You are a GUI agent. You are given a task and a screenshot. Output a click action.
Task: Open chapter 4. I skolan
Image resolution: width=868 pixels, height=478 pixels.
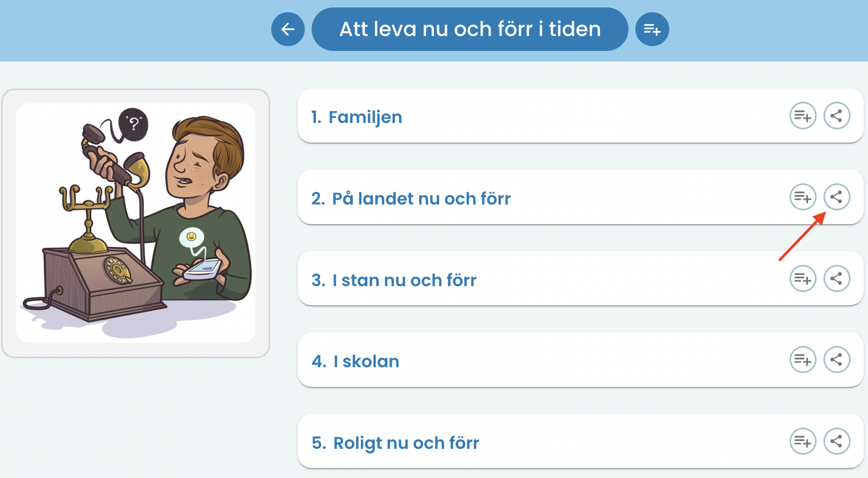coord(355,361)
